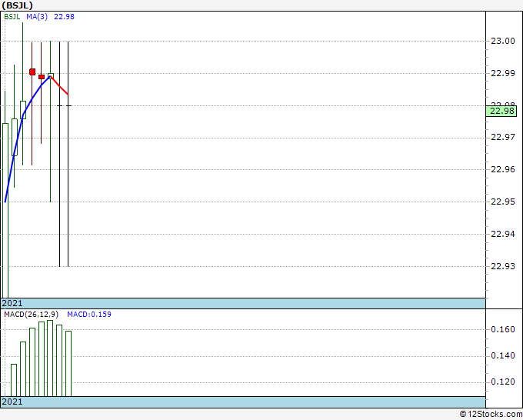Click the 22.96 price axis label

pos(503,169)
